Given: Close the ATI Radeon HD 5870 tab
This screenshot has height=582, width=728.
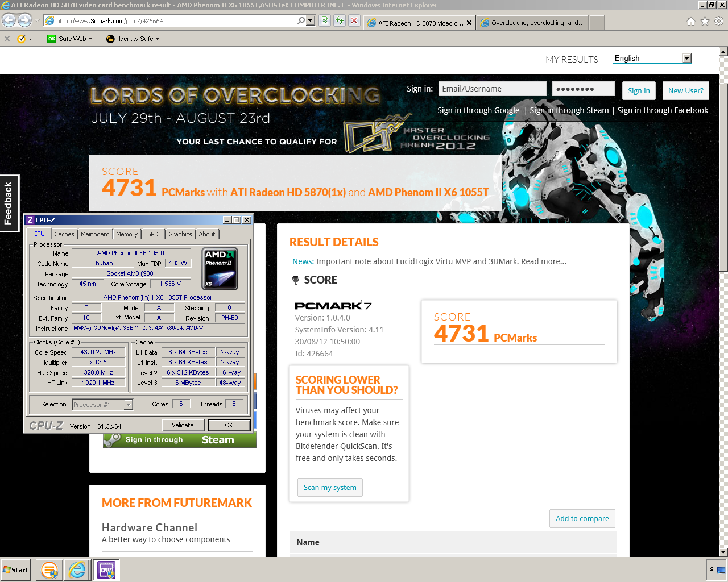Looking at the screenshot, I should point(469,23).
